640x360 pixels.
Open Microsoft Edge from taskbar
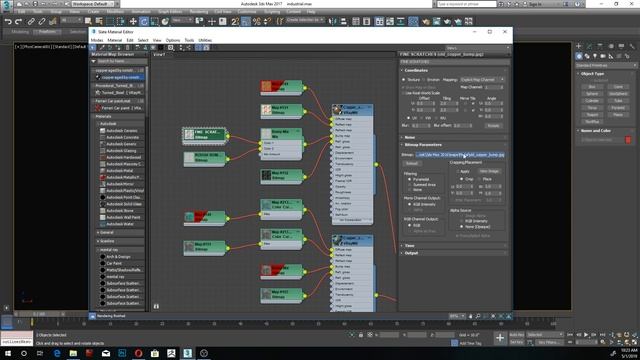point(57,353)
